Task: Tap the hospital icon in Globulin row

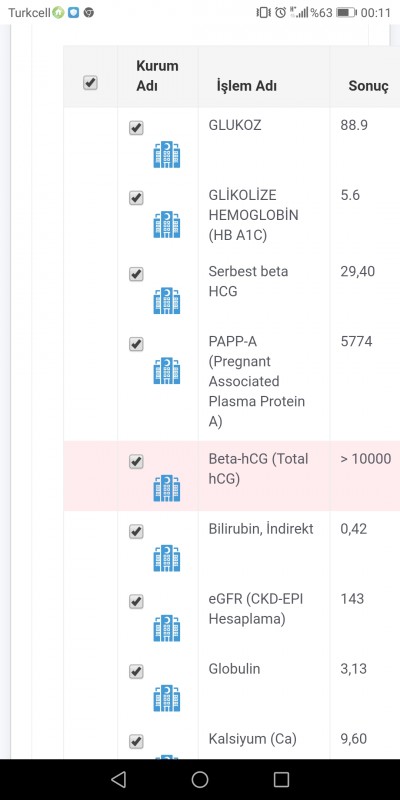Action: tap(167, 698)
